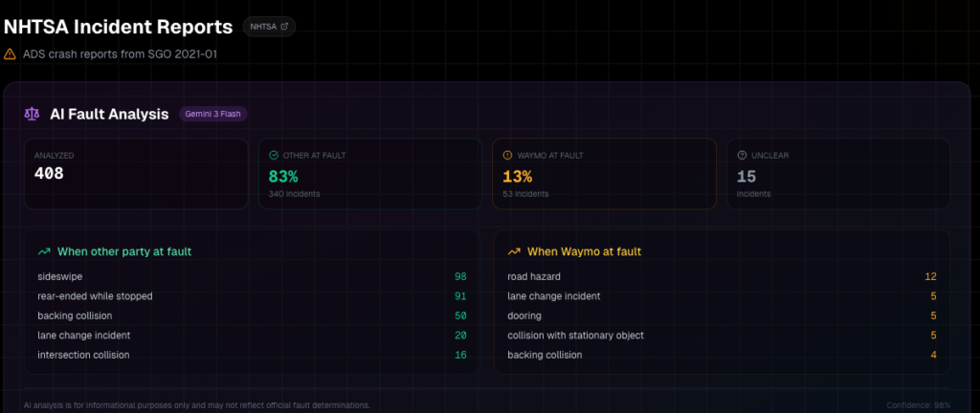Click the question mark icon for Unclear

(x=742, y=155)
